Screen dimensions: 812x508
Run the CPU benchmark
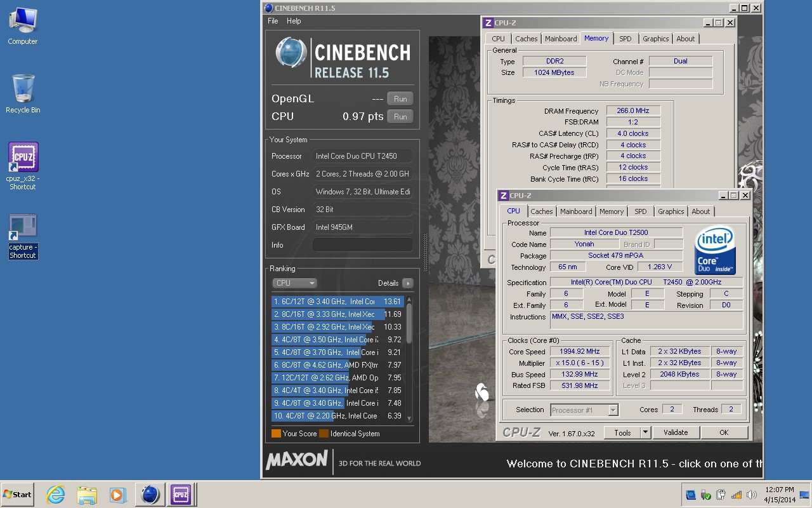[x=400, y=116]
